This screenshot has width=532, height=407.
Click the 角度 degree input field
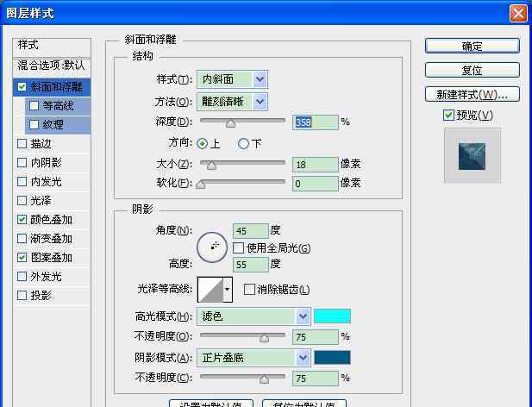click(x=251, y=231)
